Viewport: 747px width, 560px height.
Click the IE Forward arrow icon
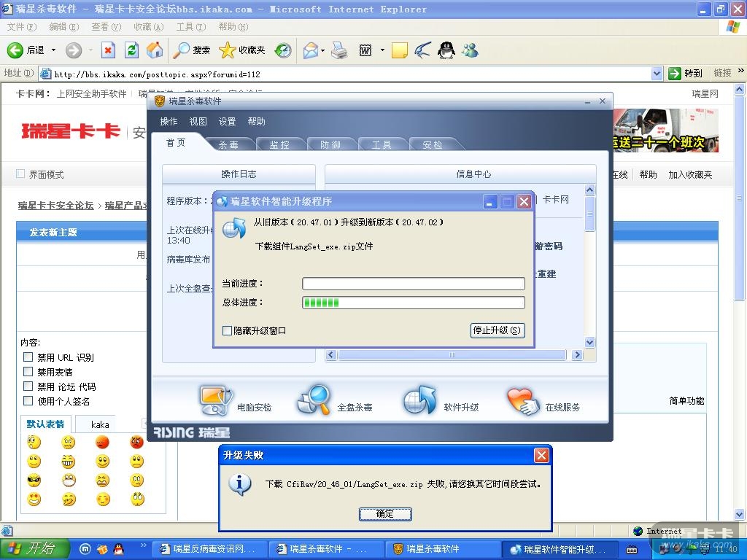tap(74, 50)
